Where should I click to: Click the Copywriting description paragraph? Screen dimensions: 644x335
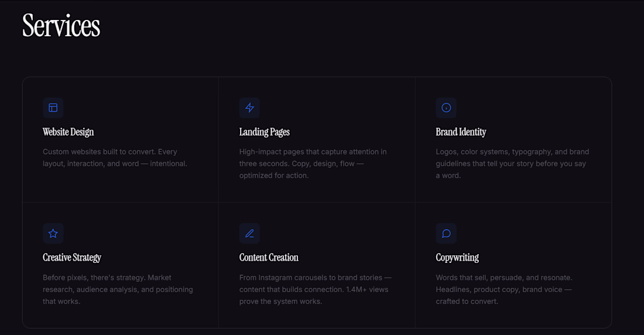tap(504, 289)
